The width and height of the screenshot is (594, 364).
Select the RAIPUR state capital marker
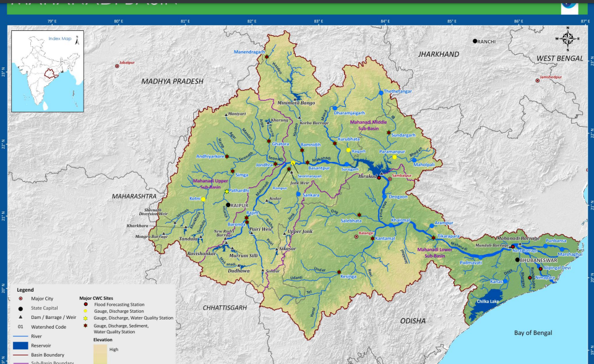(x=228, y=205)
